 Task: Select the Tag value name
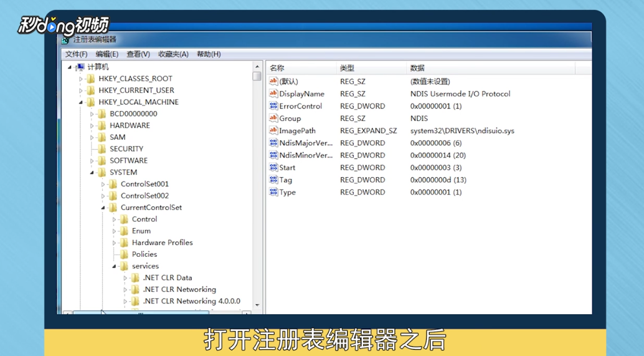pyautogui.click(x=286, y=180)
